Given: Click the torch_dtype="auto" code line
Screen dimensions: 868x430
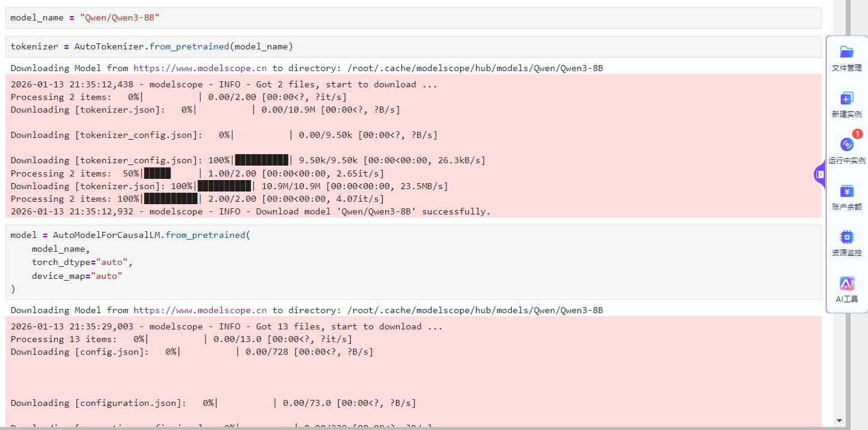Looking at the screenshot, I should tap(82, 262).
